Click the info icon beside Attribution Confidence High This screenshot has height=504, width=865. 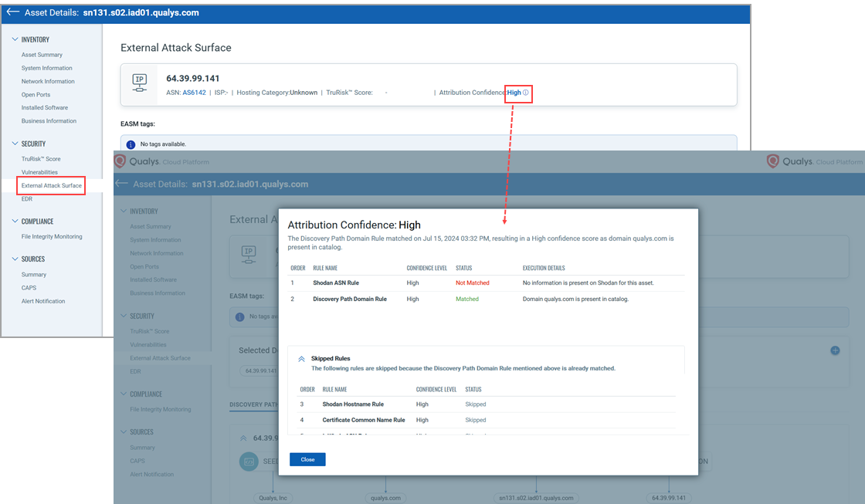[526, 93]
